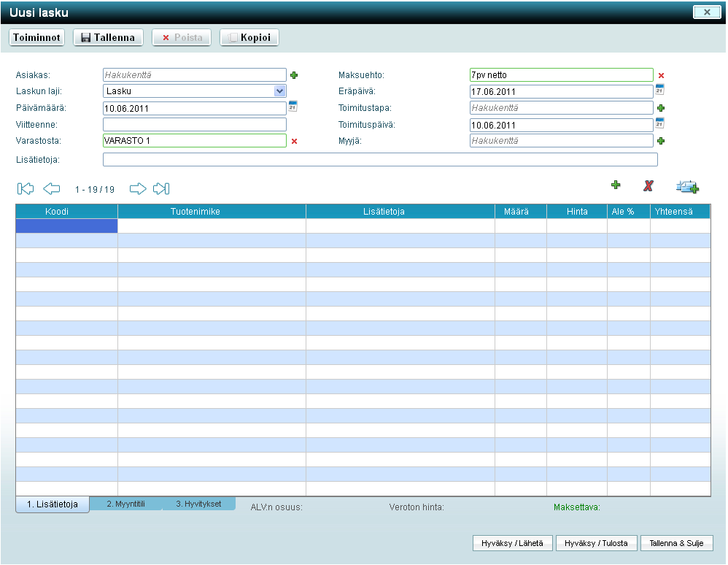This screenshot has height=565, width=728.
Task: Open calendar picker for Toimituspäivä
Action: (659, 123)
